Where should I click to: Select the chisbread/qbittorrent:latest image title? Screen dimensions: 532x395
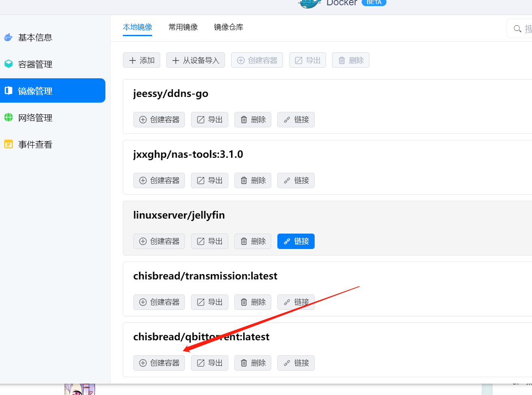[x=201, y=337]
